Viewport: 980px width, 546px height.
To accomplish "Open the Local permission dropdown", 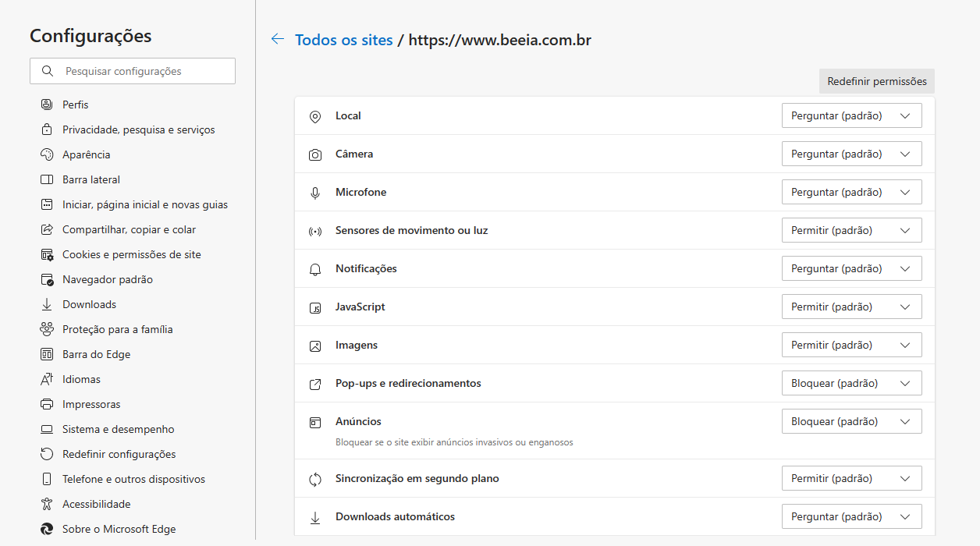I will (x=852, y=115).
